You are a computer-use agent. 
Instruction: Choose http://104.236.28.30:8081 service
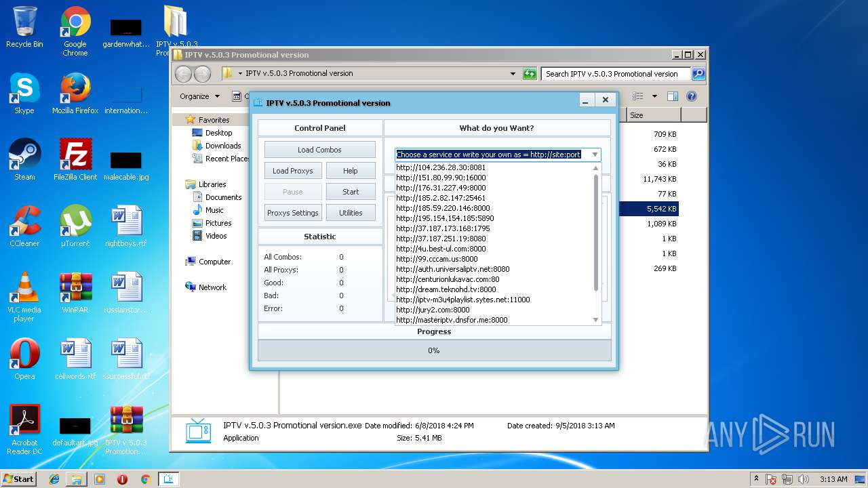click(x=494, y=167)
